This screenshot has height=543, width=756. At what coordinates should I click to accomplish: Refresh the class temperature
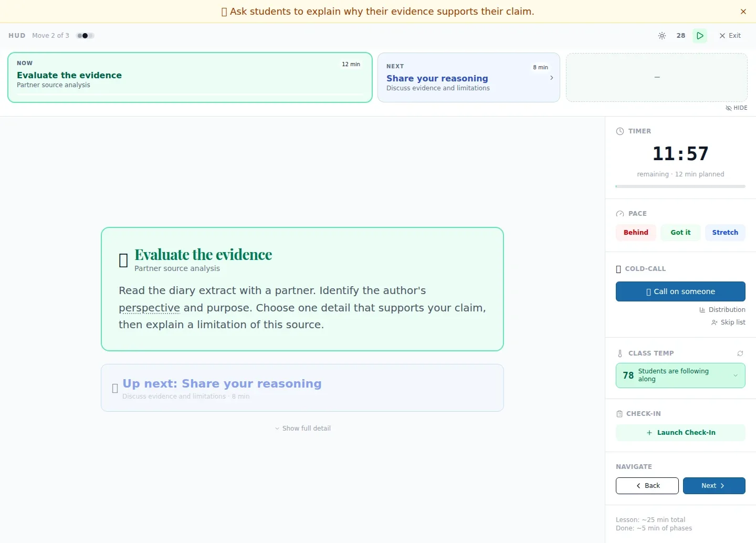(x=740, y=353)
